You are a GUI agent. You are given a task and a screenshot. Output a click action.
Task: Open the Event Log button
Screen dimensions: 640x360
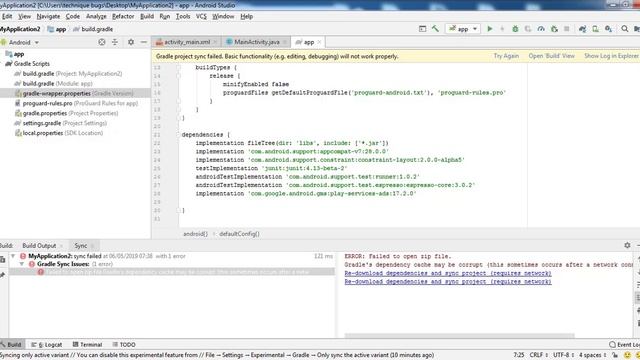tap(624, 344)
